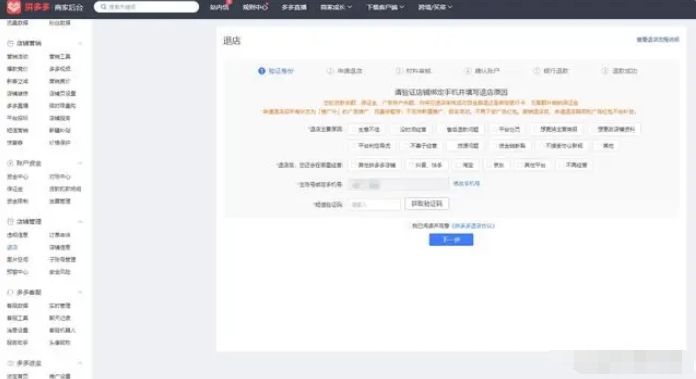The width and height of the screenshot is (696, 379).
Task: Open 店铺页设置 in the sidebar
Action: coord(63,94)
